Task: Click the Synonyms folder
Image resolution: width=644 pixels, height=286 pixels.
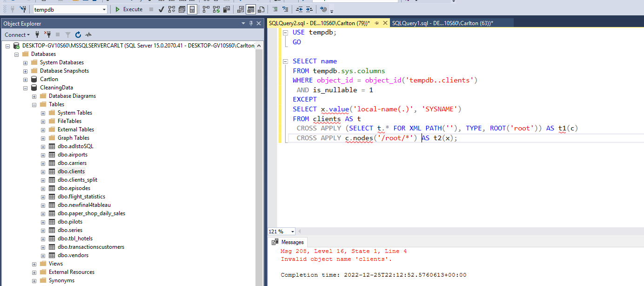Action: pyautogui.click(x=61, y=280)
